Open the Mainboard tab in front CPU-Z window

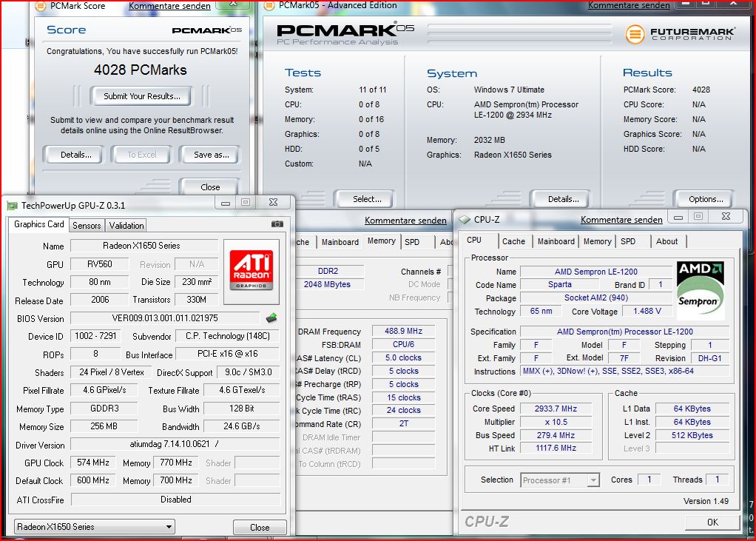556,241
